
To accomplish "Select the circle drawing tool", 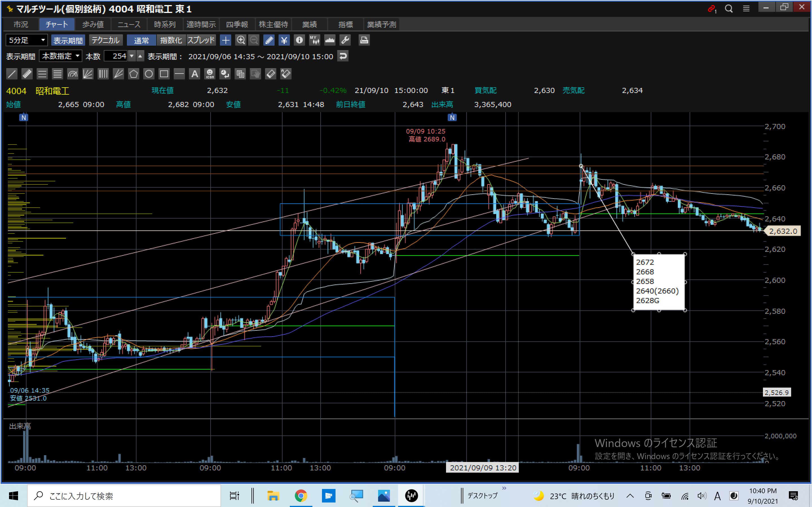I will (x=149, y=74).
